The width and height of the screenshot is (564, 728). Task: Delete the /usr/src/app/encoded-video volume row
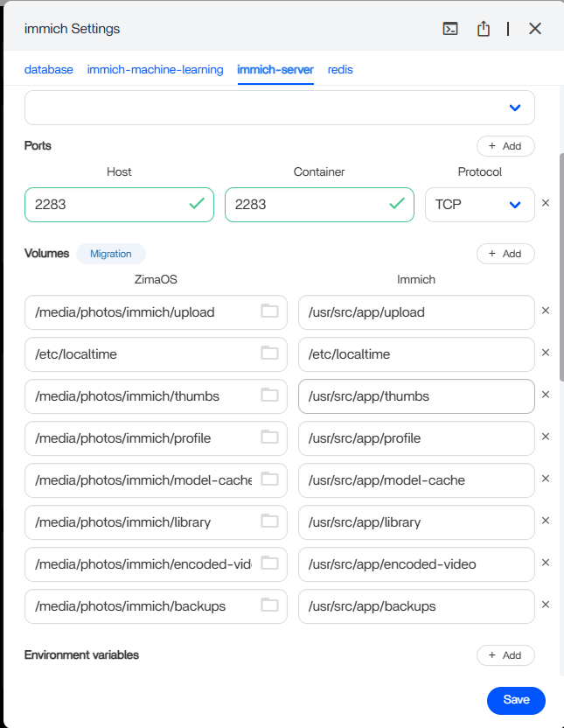tap(546, 563)
